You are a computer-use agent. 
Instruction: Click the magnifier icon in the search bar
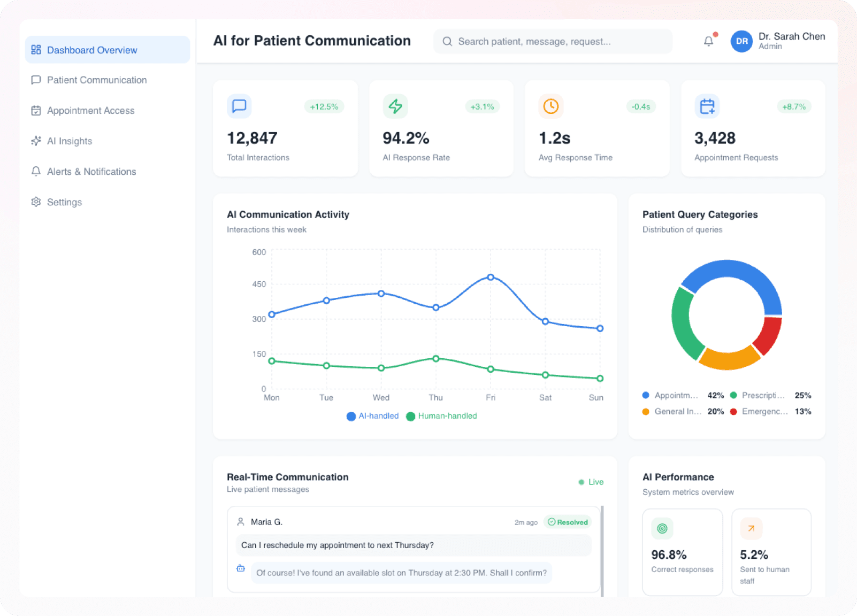click(447, 41)
